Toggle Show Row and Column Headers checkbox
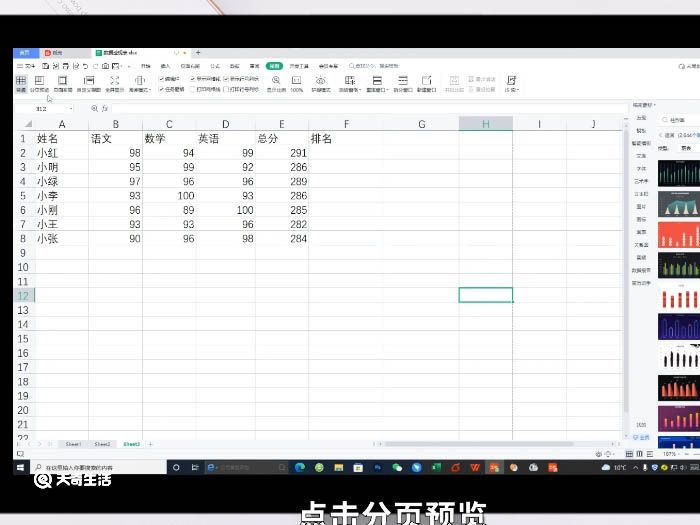This screenshot has height=525, width=700. (241, 79)
